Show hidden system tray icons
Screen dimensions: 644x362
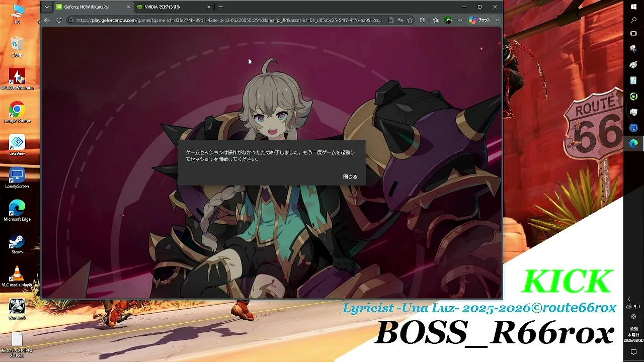(628, 299)
